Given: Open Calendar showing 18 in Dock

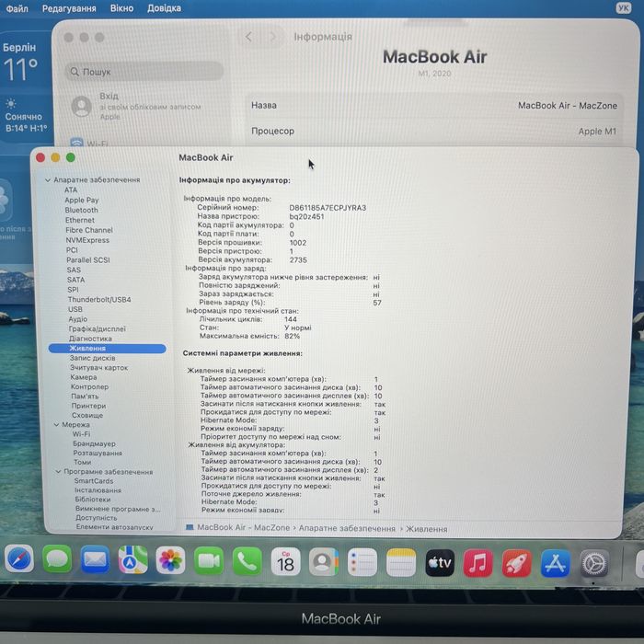Looking at the screenshot, I should click(x=285, y=561).
